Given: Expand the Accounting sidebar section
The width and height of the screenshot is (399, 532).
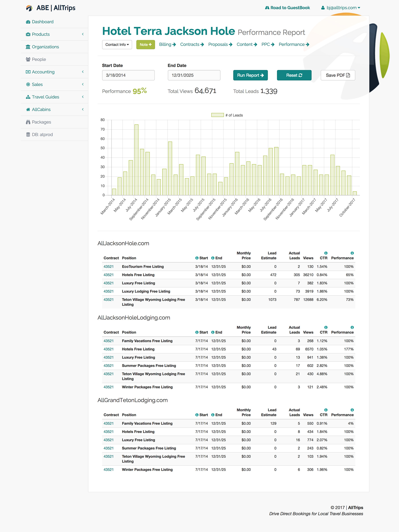Looking at the screenshot, I should tap(82, 72).
